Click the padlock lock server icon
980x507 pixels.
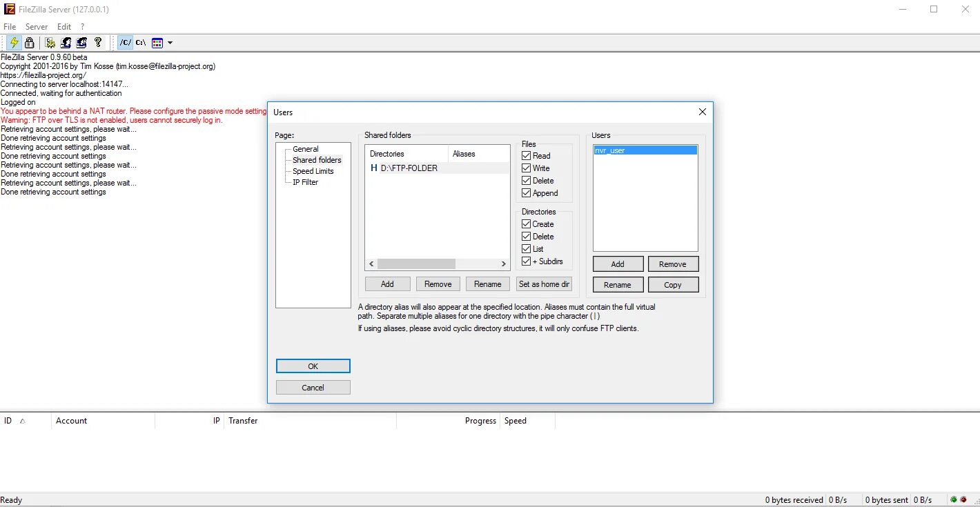(x=30, y=43)
